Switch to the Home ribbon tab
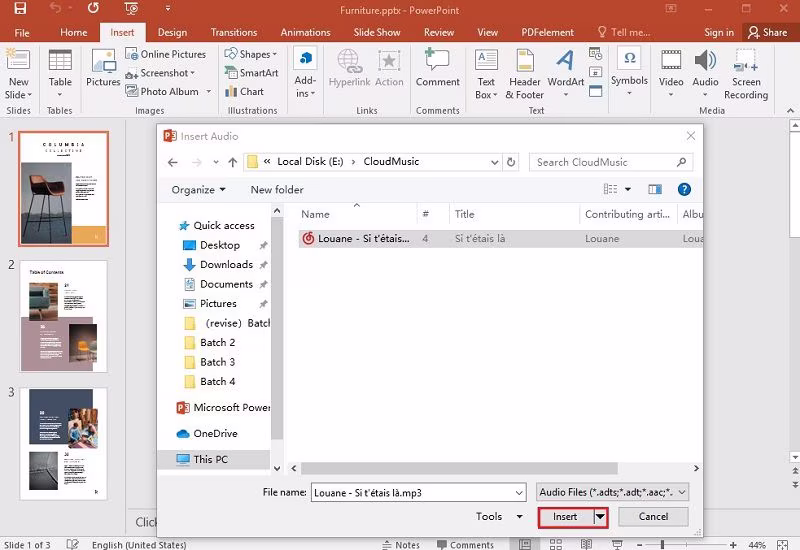800x550 pixels. coord(73,32)
